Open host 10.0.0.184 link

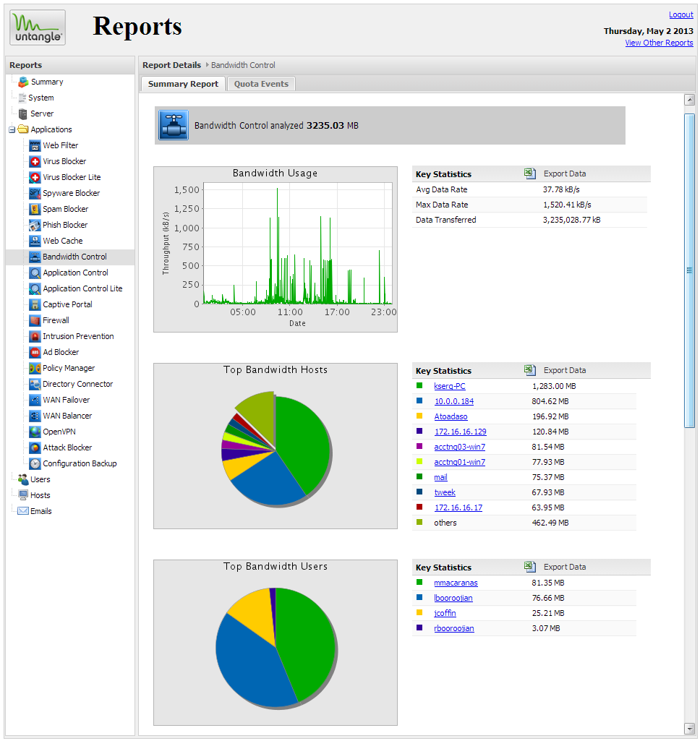[x=453, y=401]
